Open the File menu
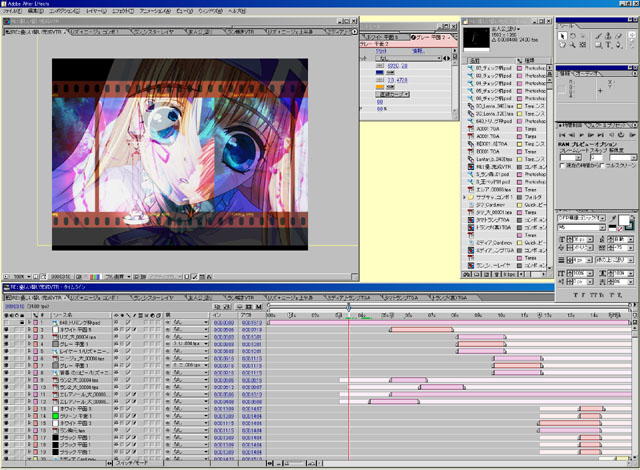The image size is (640, 470). (x=12, y=11)
